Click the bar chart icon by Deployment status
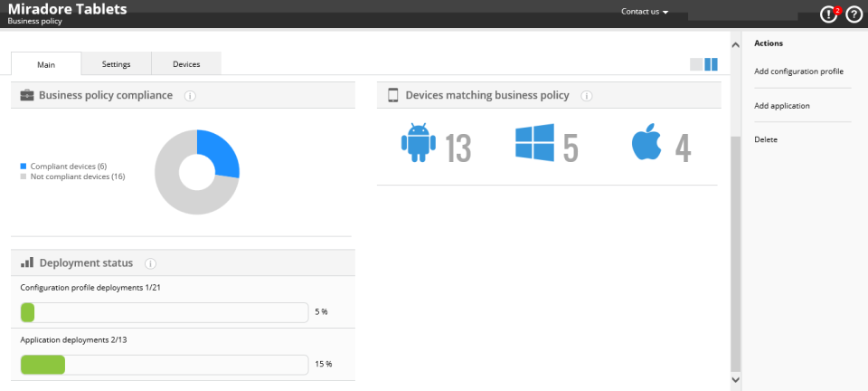 (x=27, y=262)
